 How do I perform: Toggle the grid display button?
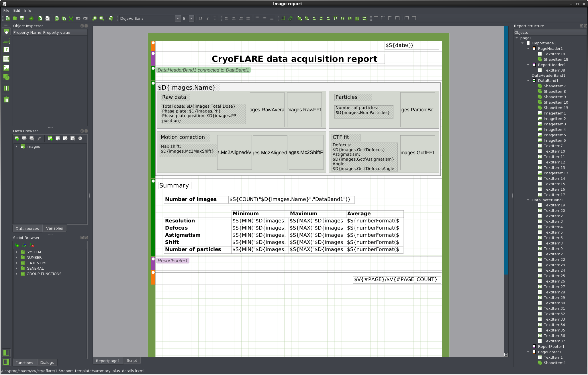283,18
